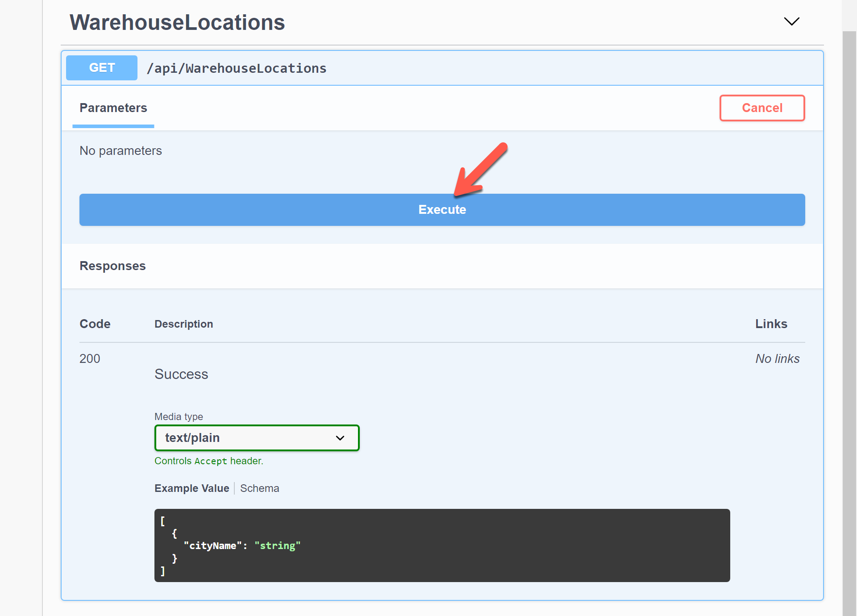This screenshot has width=857, height=616.
Task: Switch to the Example Value tab
Action: pyautogui.click(x=192, y=488)
